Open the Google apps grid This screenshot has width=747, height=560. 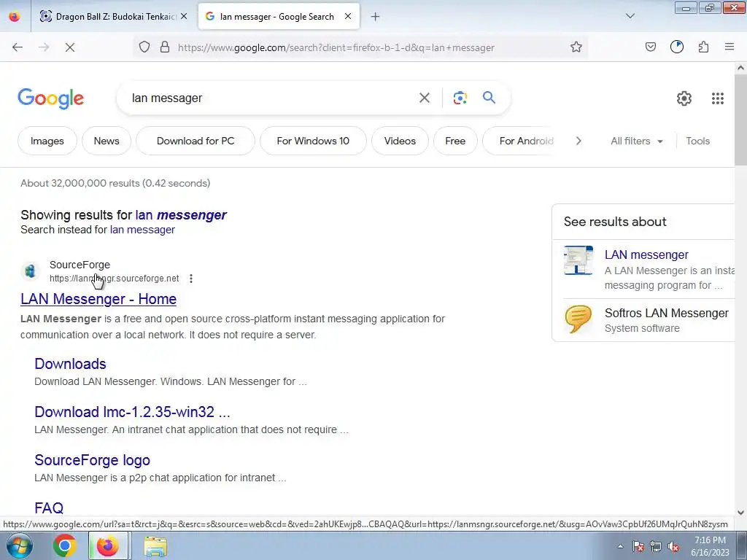click(718, 98)
